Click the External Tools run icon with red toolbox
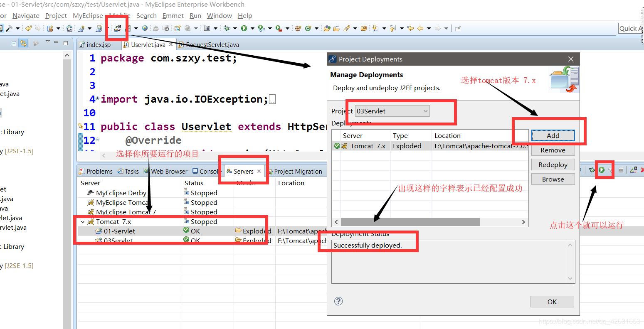This screenshot has width=644, height=329. pos(279,28)
